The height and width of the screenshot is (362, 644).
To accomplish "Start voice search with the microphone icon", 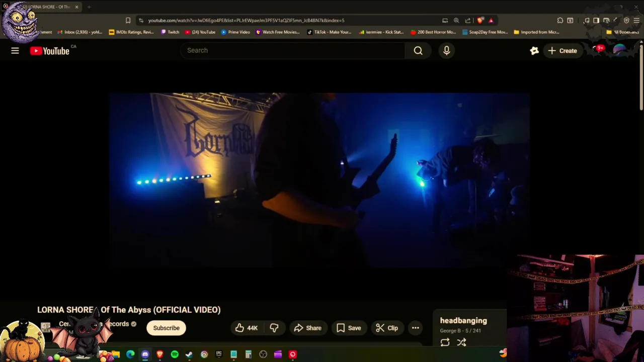I will pyautogui.click(x=446, y=50).
